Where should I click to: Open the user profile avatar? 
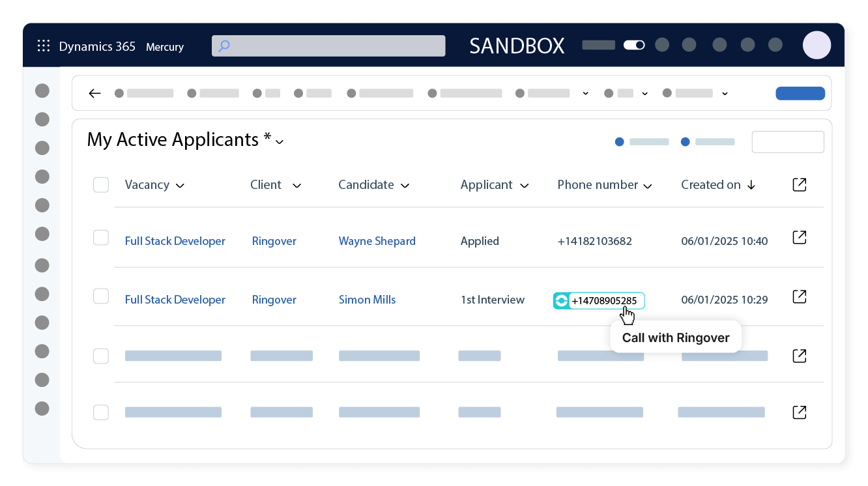pos(816,45)
